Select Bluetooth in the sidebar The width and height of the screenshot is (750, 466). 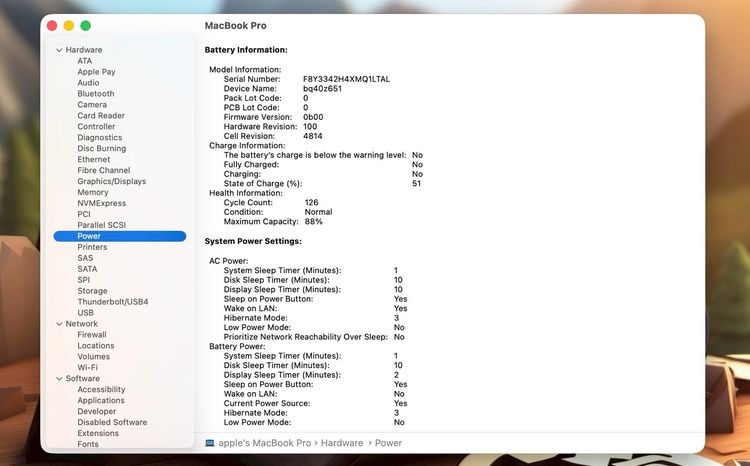click(x=96, y=94)
